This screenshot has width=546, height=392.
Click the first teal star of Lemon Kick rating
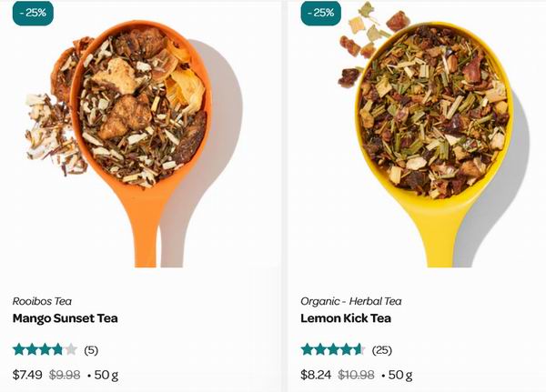tap(308, 349)
